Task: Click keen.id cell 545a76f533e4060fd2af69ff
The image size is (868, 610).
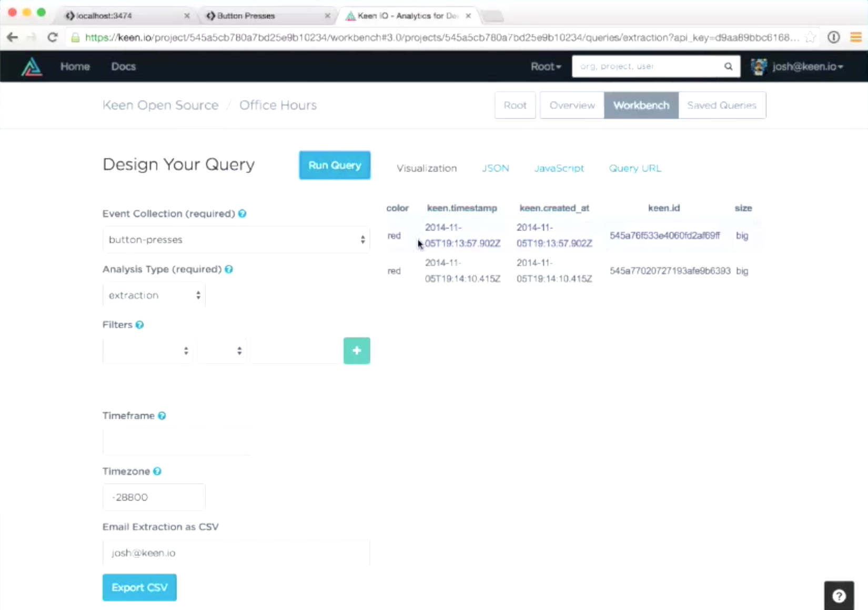Action: point(664,236)
